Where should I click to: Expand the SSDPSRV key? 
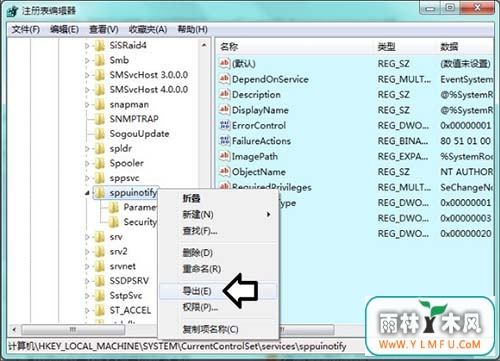(87, 281)
